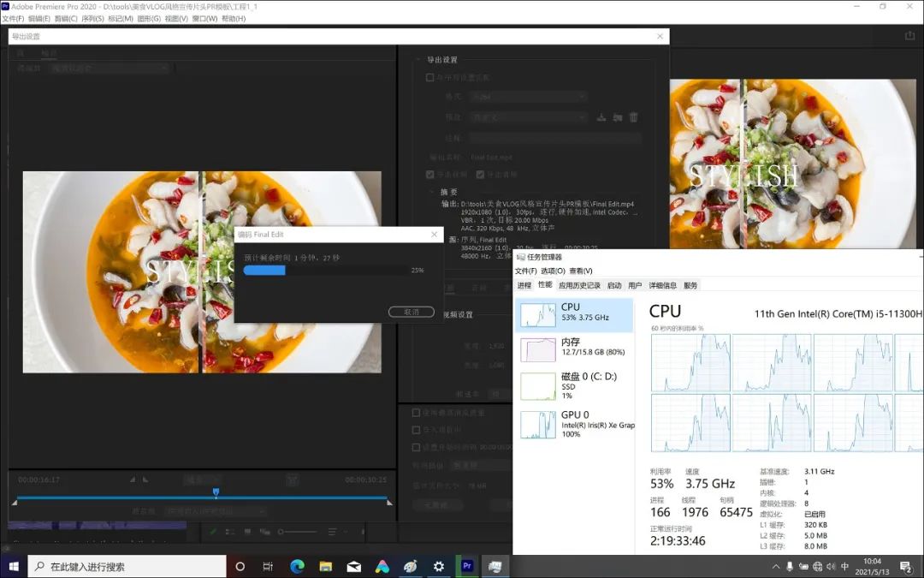Uncheck the 导出音频 option
Screen dimensions: 924x578
point(479,173)
